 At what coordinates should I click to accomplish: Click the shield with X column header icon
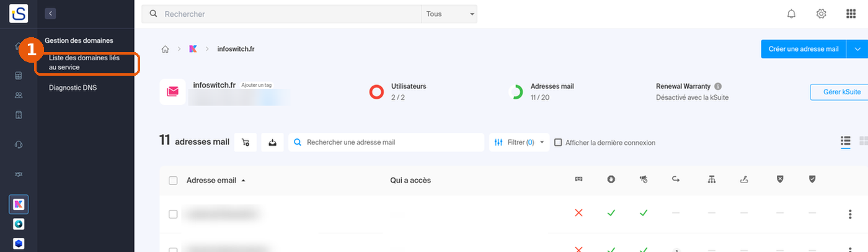tap(780, 179)
